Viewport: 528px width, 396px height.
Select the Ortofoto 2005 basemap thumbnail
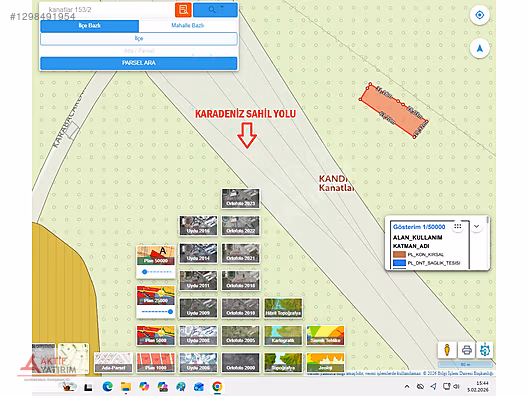[x=240, y=335]
